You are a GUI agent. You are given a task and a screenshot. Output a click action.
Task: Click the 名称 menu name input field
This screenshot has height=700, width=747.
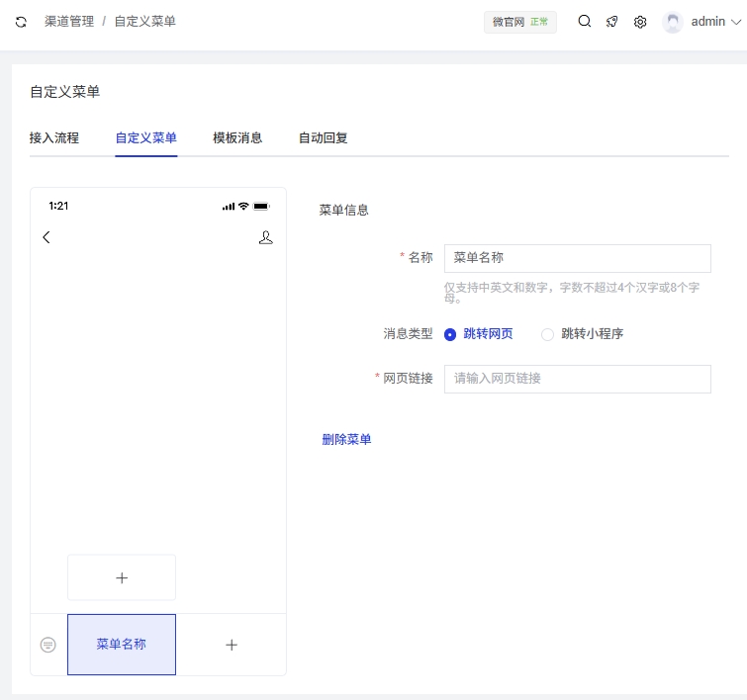tap(577, 258)
